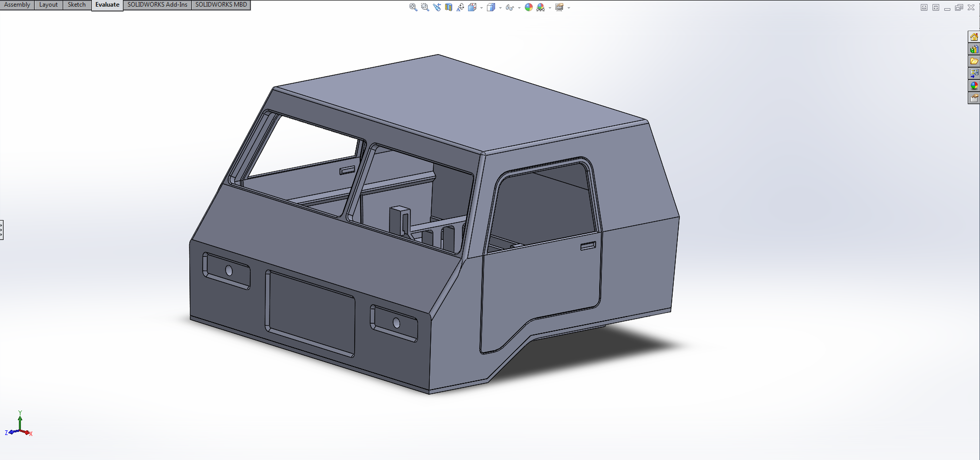Select the Zoom to Area tool
The height and width of the screenshot is (460, 980).
pyautogui.click(x=425, y=7)
